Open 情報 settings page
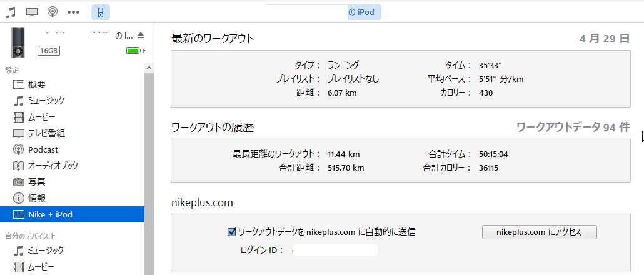Viewport: 644px width, 275px height. click(x=36, y=198)
